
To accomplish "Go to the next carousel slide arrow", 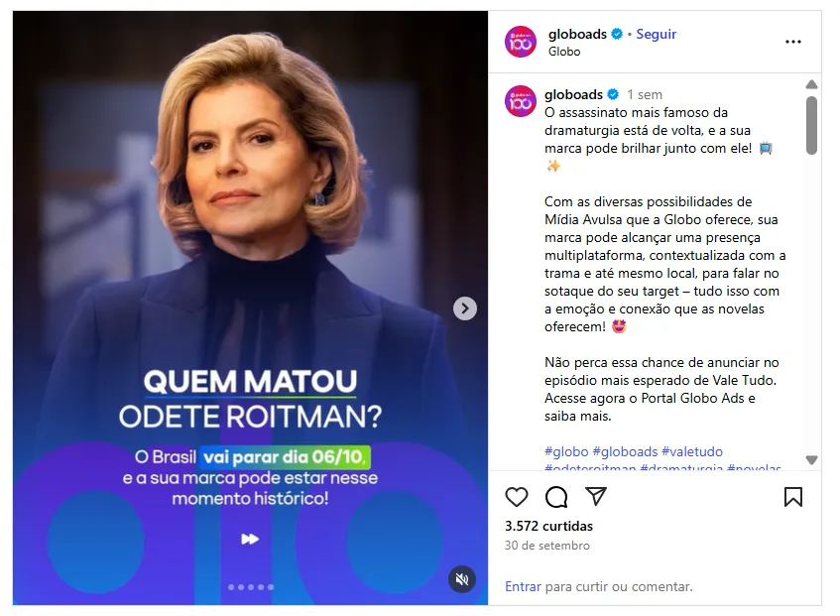I will [x=465, y=308].
